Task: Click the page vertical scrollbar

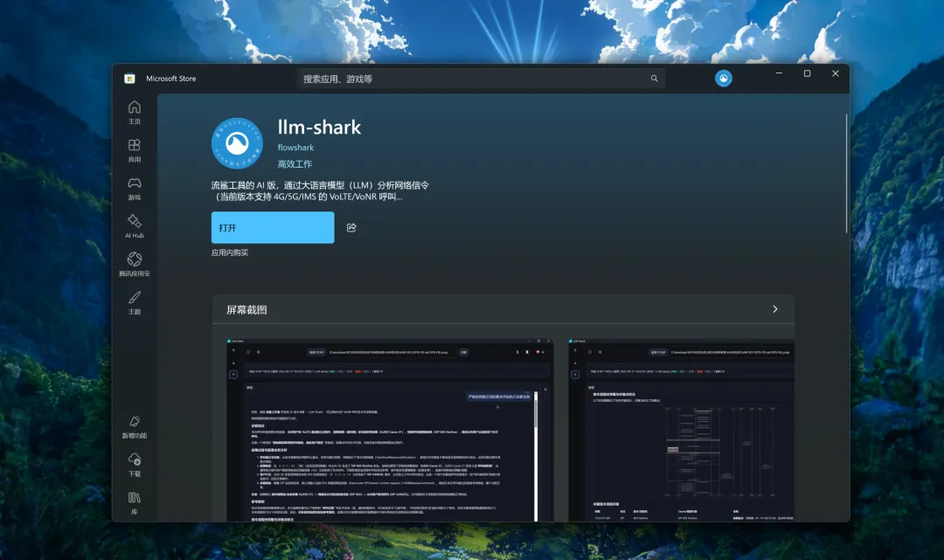Action: tap(846, 173)
